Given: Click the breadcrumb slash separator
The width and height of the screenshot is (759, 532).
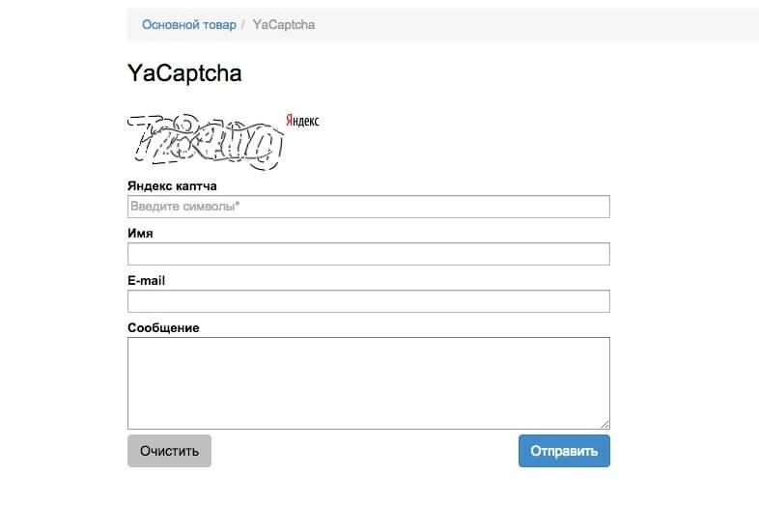Looking at the screenshot, I should click(244, 25).
